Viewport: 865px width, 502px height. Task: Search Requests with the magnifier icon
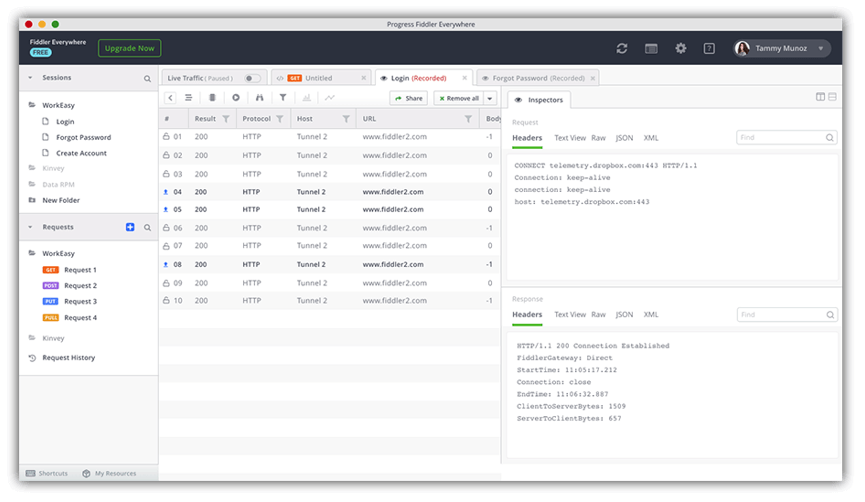coord(147,227)
